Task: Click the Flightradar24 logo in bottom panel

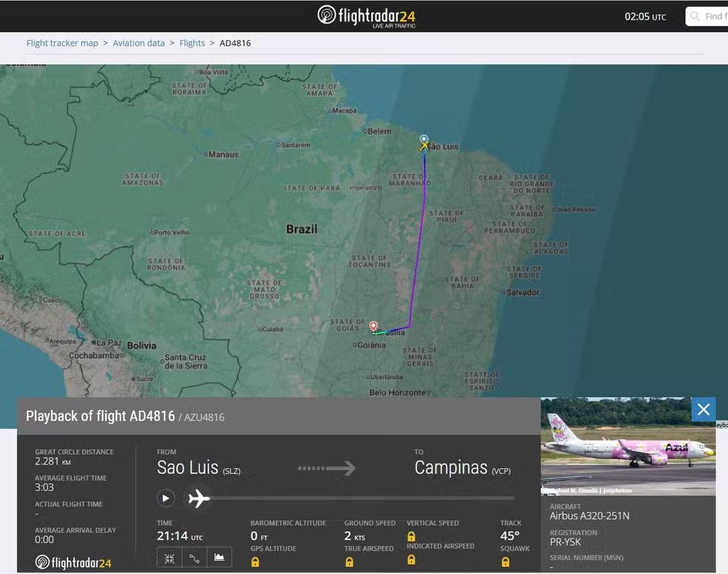Action: [73, 563]
